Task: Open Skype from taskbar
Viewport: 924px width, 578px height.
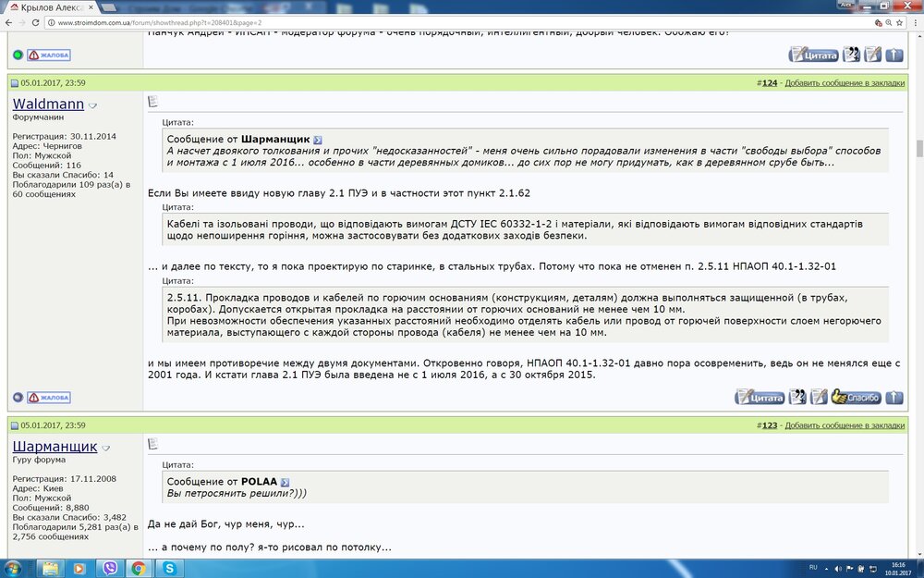Action: pos(170,569)
